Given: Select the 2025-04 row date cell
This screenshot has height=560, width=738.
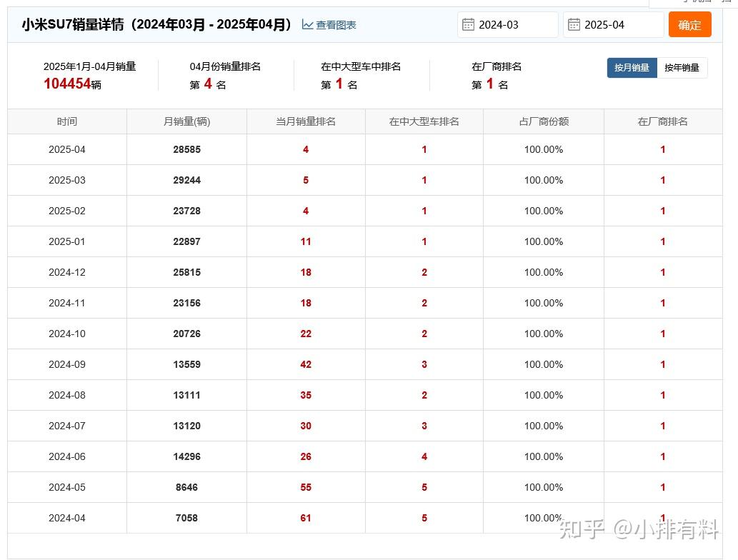Looking at the screenshot, I should tap(67, 149).
